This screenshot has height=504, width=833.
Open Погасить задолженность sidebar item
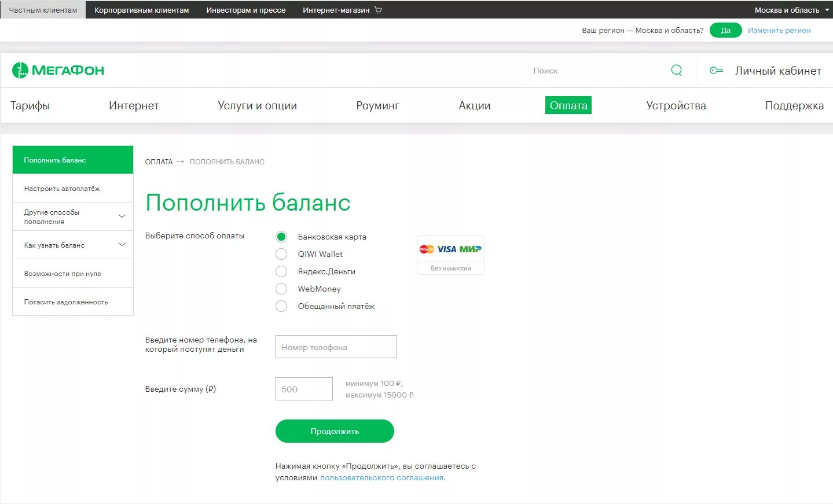pyautogui.click(x=73, y=301)
